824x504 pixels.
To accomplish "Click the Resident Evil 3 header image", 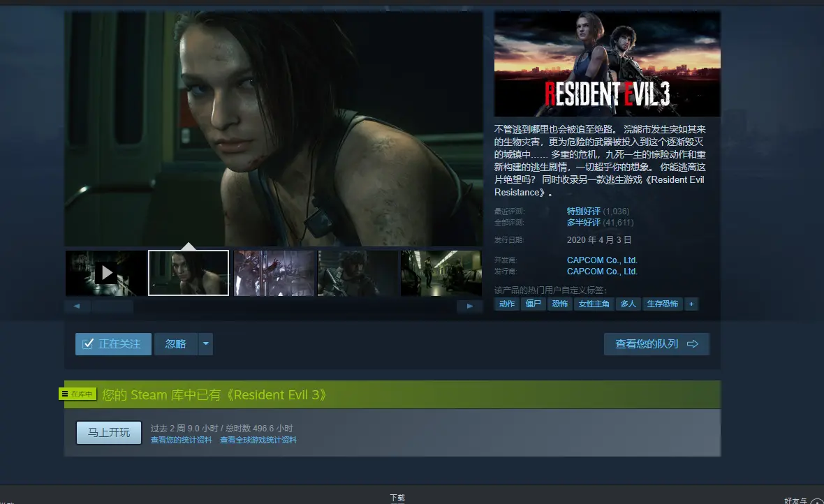I will click(x=607, y=64).
